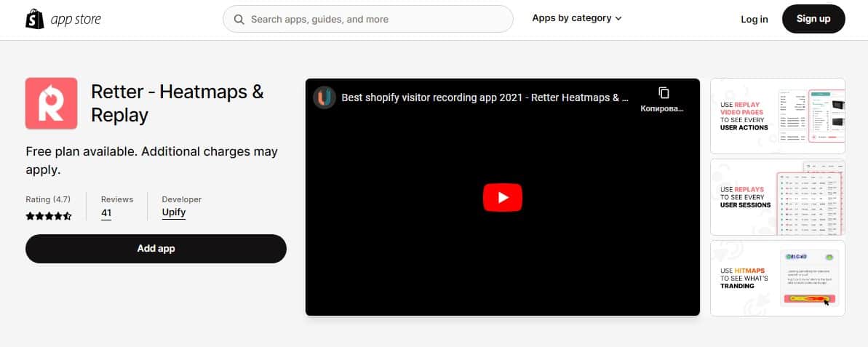Image resolution: width=868 pixels, height=347 pixels.
Task: Open the 41 reviews link
Action: [x=106, y=212]
